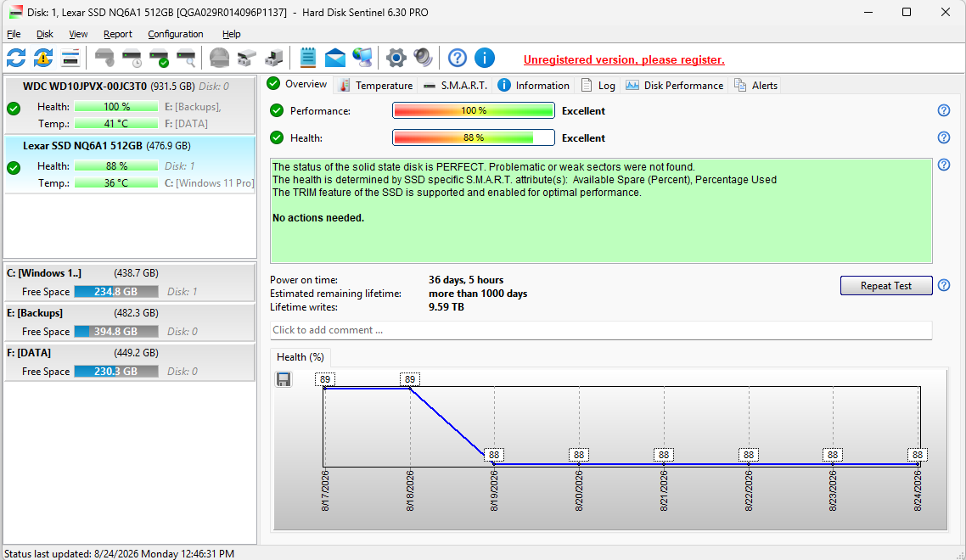Select the WDC WD10JPVX-00JC3T0 disk entry
This screenshot has height=560, width=966.
[x=130, y=104]
